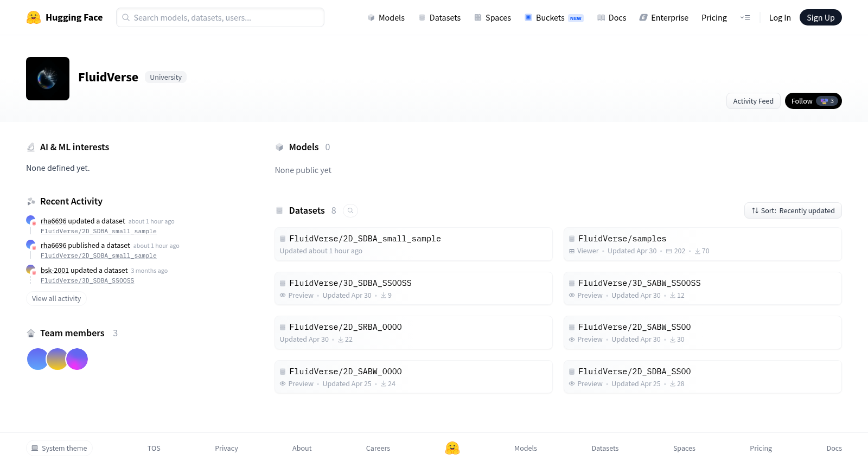Open the FluidVerse organization avatar
This screenshot has width=868, height=467.
48,79
